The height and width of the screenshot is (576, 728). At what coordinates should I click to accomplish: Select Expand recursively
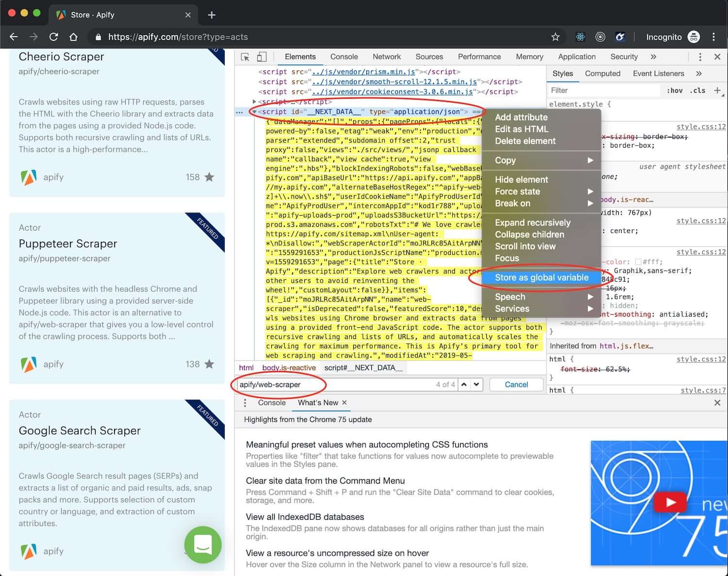(541, 222)
